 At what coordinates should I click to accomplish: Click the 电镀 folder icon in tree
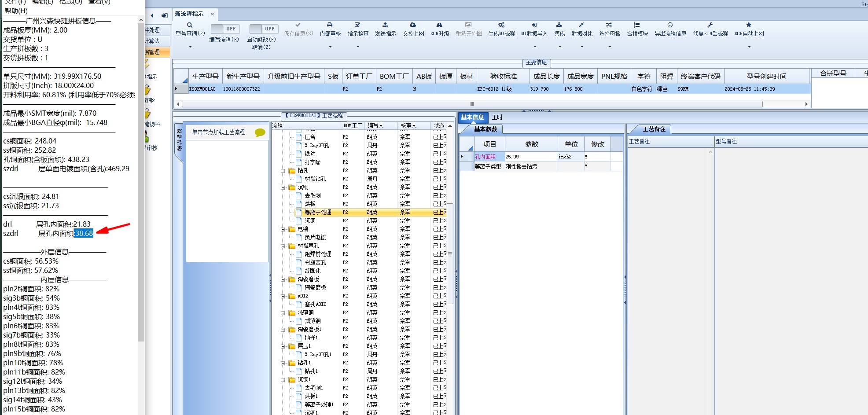coord(292,229)
